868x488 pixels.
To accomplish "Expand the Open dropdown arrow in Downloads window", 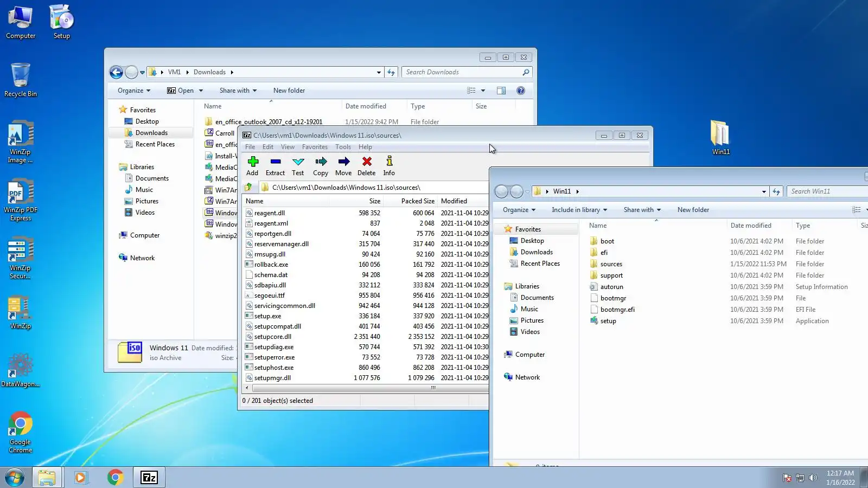I will 201,91.
